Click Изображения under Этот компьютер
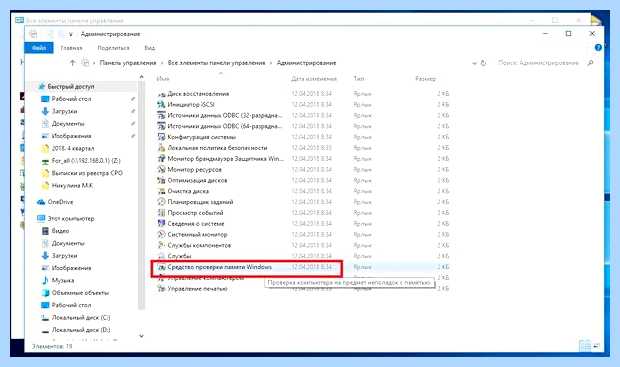Image resolution: width=620 pixels, height=367 pixels. click(x=71, y=268)
